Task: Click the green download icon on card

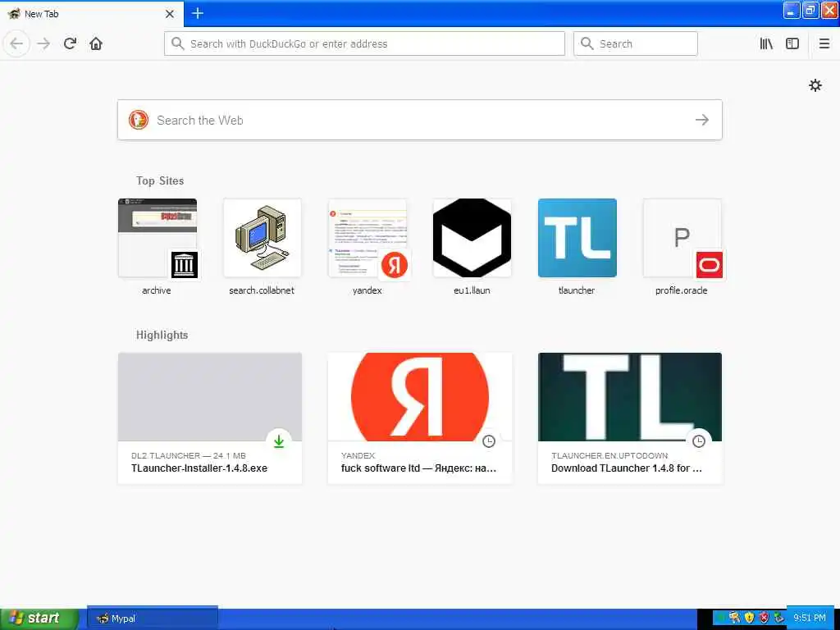Action: click(x=279, y=441)
